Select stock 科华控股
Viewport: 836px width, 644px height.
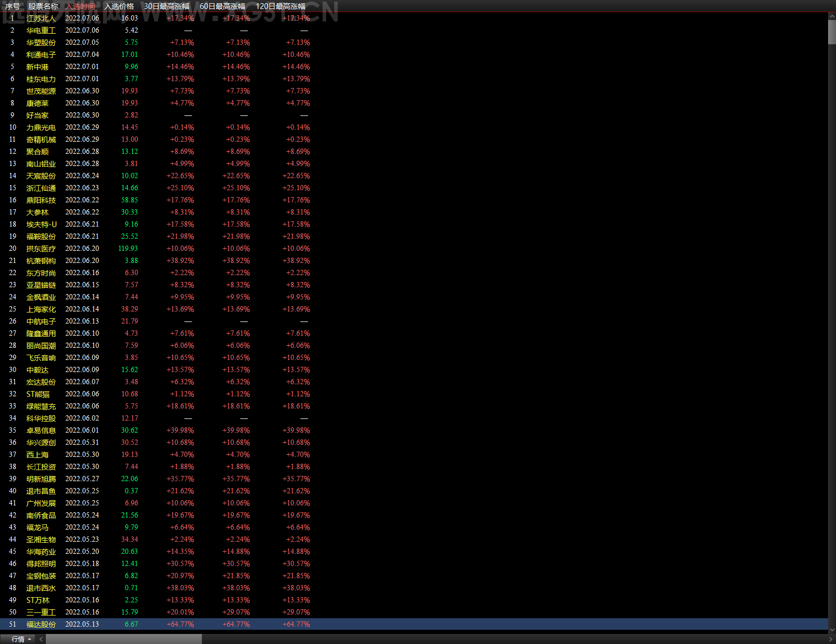click(41, 418)
